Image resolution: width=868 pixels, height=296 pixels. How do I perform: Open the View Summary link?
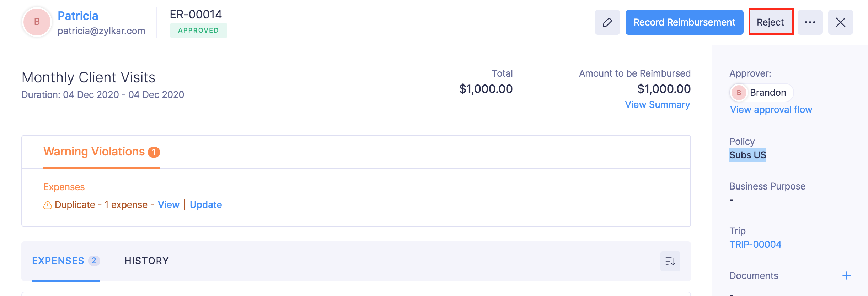click(657, 105)
